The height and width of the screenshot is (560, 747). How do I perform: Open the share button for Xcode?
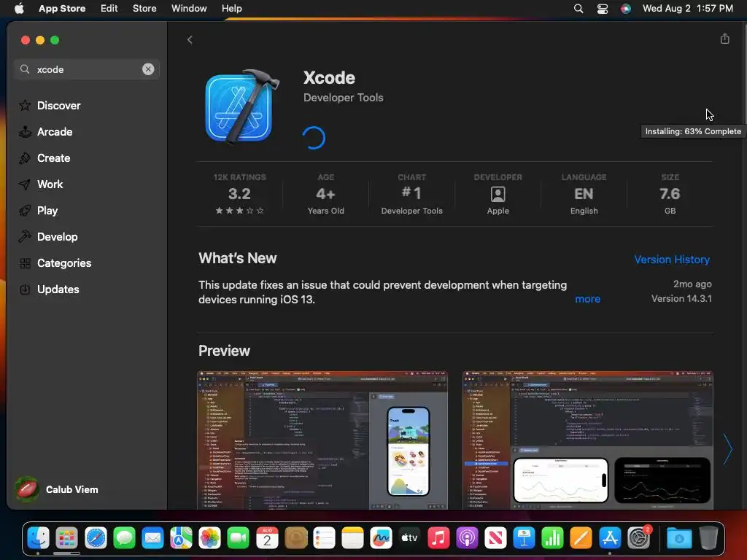724,39
